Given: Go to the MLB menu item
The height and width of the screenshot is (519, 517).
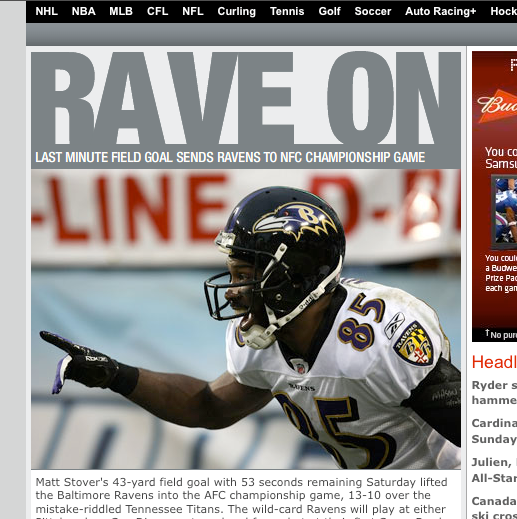Looking at the screenshot, I should pos(121,11).
